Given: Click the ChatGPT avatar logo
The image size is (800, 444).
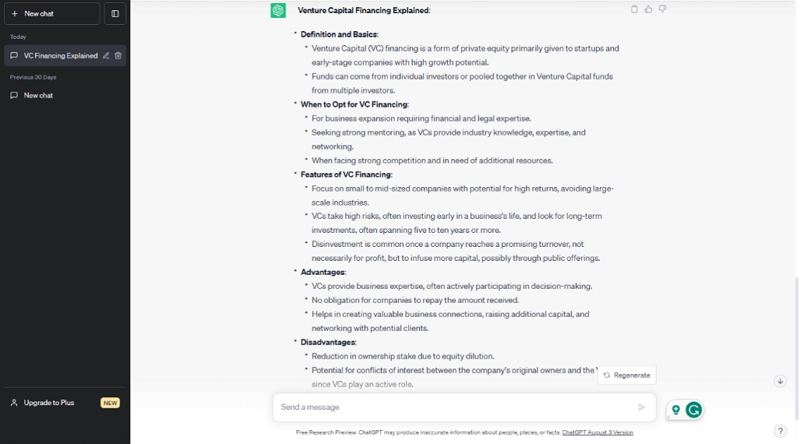Looking at the screenshot, I should pos(279,10).
